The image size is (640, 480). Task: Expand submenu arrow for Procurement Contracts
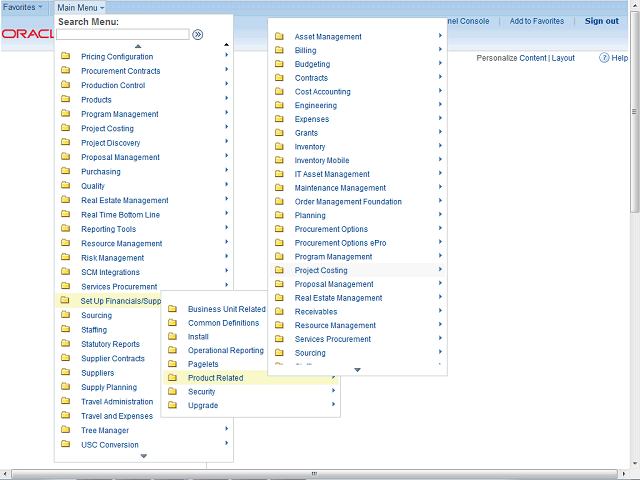tap(227, 69)
